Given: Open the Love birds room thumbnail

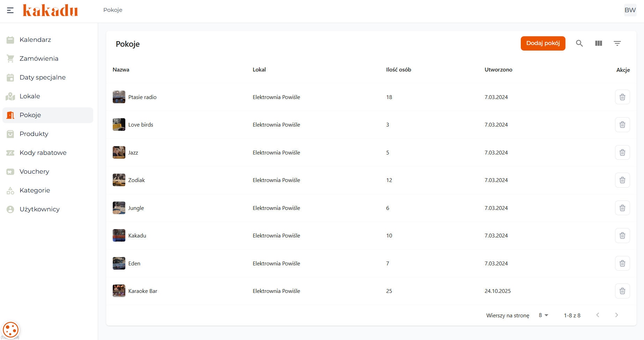Looking at the screenshot, I should [119, 124].
